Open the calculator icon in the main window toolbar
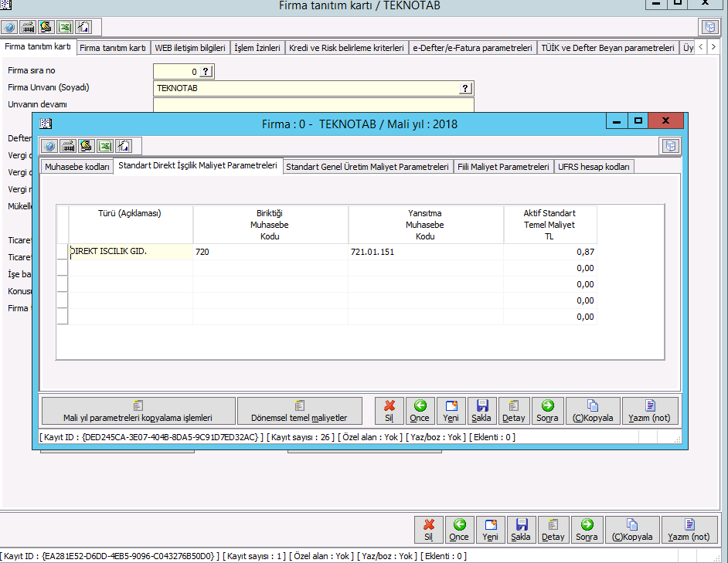 [x=29, y=27]
